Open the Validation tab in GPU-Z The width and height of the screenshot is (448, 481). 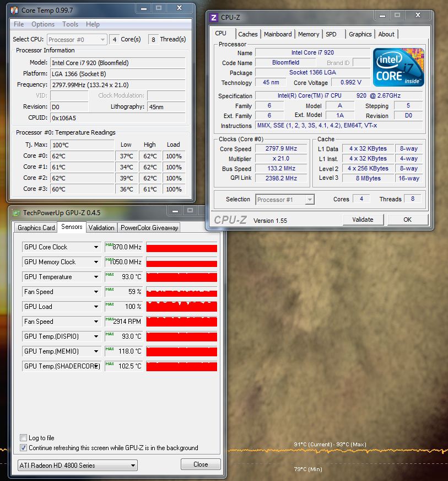click(101, 228)
